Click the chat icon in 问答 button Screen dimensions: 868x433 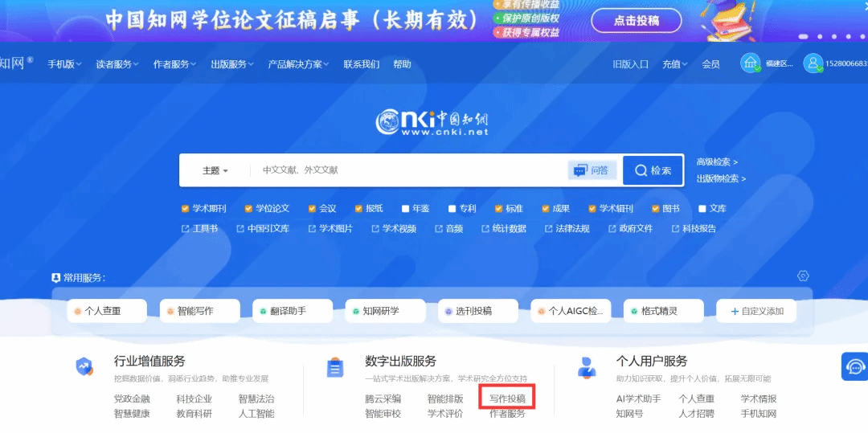click(x=579, y=171)
